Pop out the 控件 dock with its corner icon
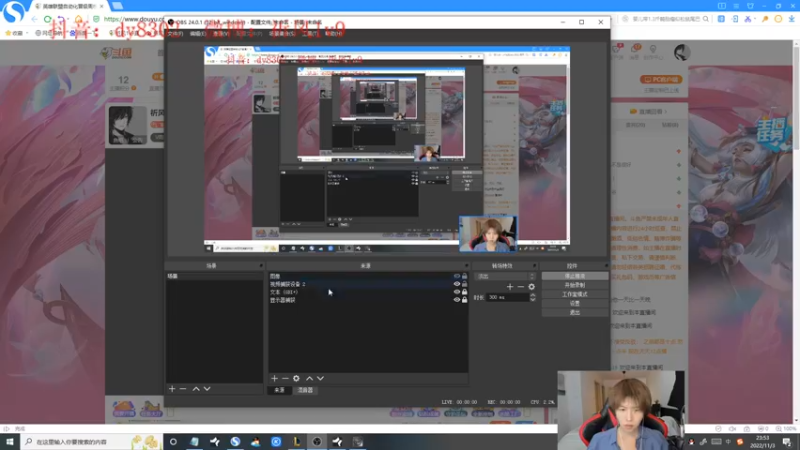 pyautogui.click(x=606, y=266)
